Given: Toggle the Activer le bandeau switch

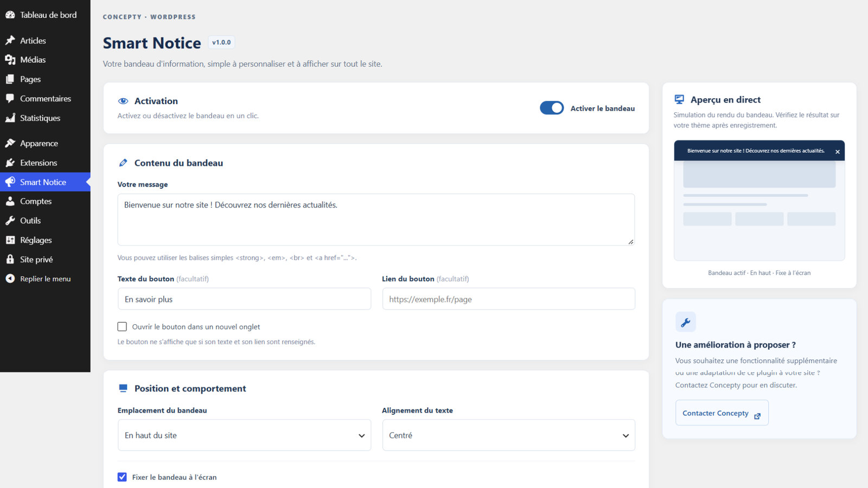Looking at the screenshot, I should point(552,108).
